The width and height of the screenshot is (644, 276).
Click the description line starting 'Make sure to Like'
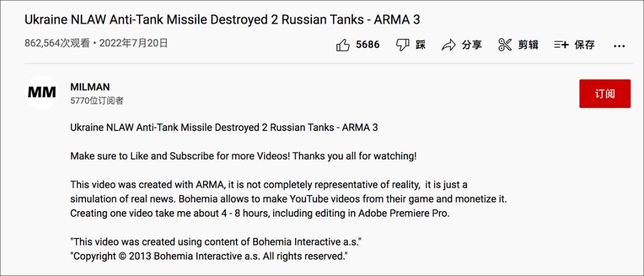(x=243, y=156)
